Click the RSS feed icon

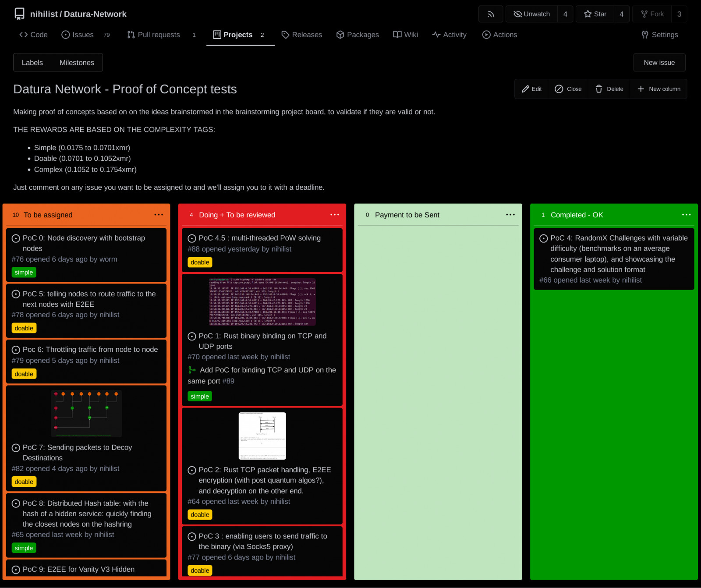[491, 14]
